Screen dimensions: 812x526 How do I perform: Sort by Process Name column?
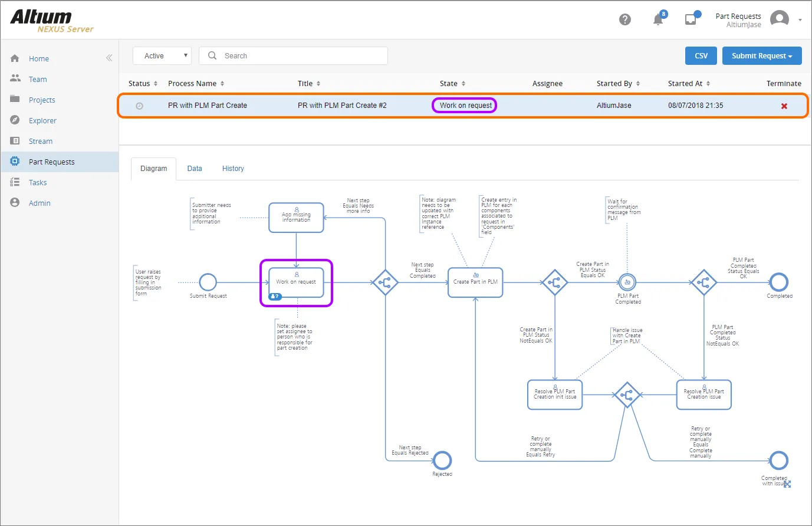196,84
